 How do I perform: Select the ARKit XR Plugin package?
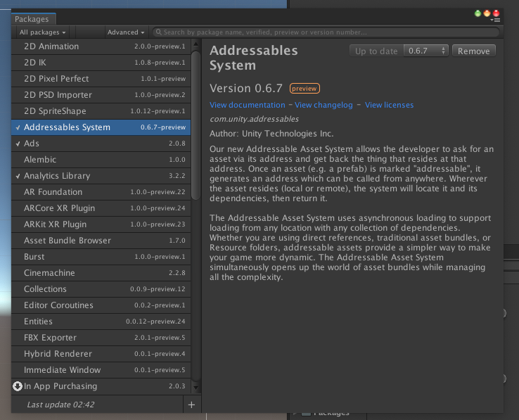point(101,224)
